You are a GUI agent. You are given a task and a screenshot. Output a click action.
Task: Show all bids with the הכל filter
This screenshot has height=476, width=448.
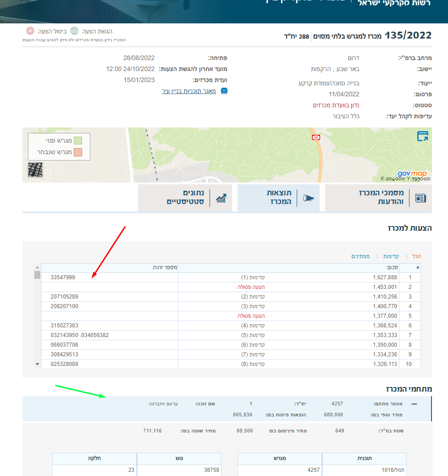click(x=416, y=256)
